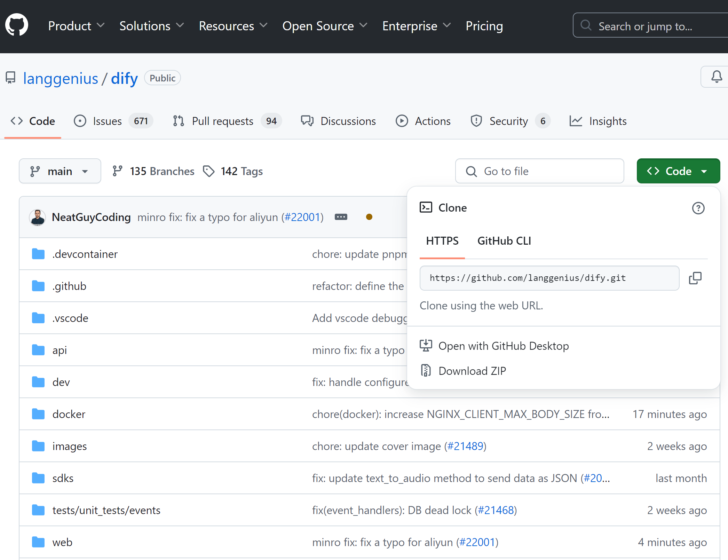The width and height of the screenshot is (728, 560).
Task: Select the GitHub CLI clone tab
Action: (x=504, y=241)
